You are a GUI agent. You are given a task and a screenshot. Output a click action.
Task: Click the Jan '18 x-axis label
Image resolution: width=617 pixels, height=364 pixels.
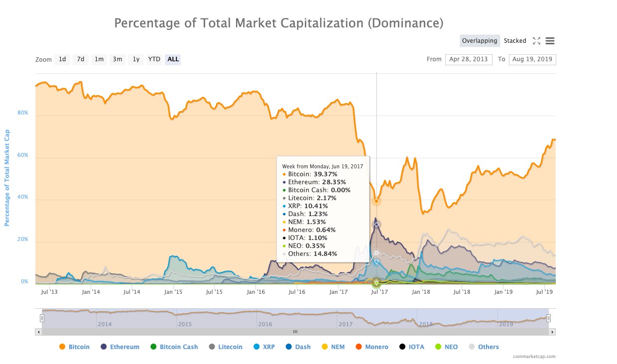click(x=421, y=292)
